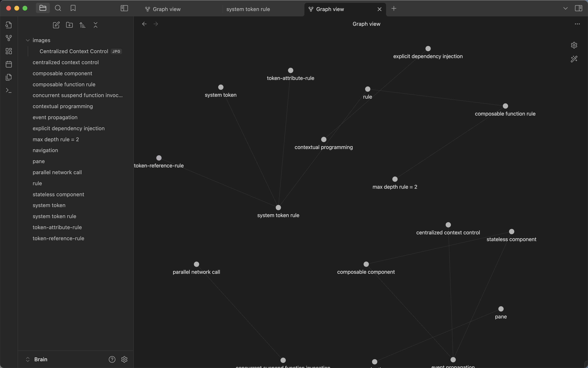
Task: Open graph view from ribbon
Action: [9, 38]
